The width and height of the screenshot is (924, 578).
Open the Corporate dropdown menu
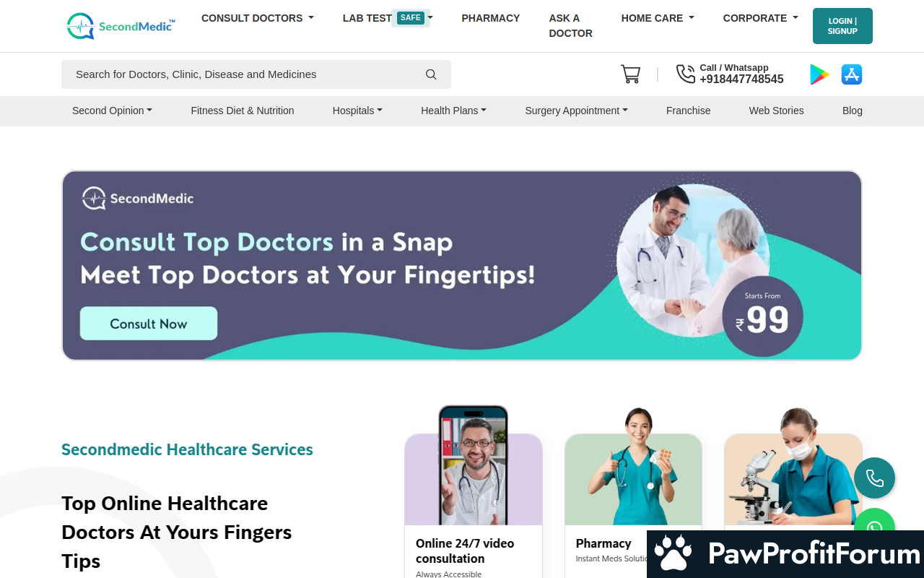pyautogui.click(x=761, y=18)
